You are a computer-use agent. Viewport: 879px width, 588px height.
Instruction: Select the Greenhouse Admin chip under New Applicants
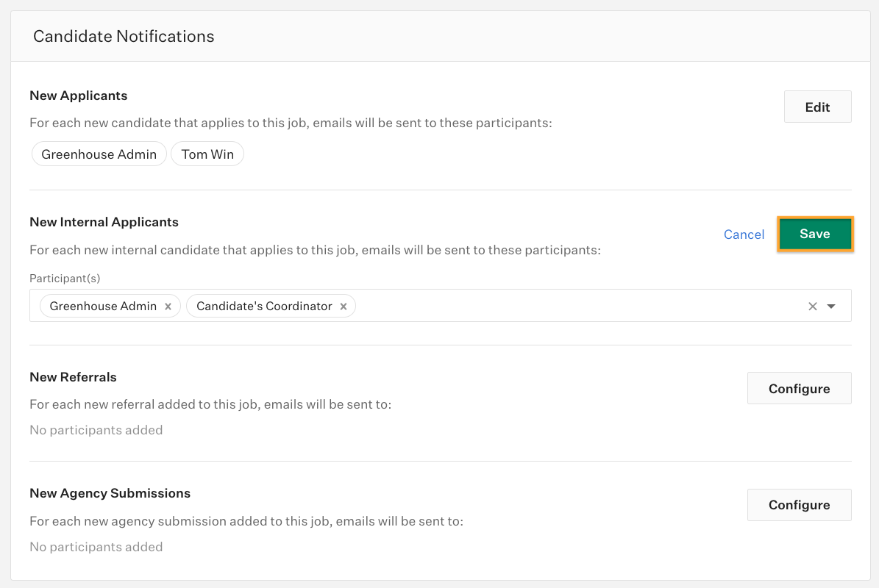[x=99, y=154]
